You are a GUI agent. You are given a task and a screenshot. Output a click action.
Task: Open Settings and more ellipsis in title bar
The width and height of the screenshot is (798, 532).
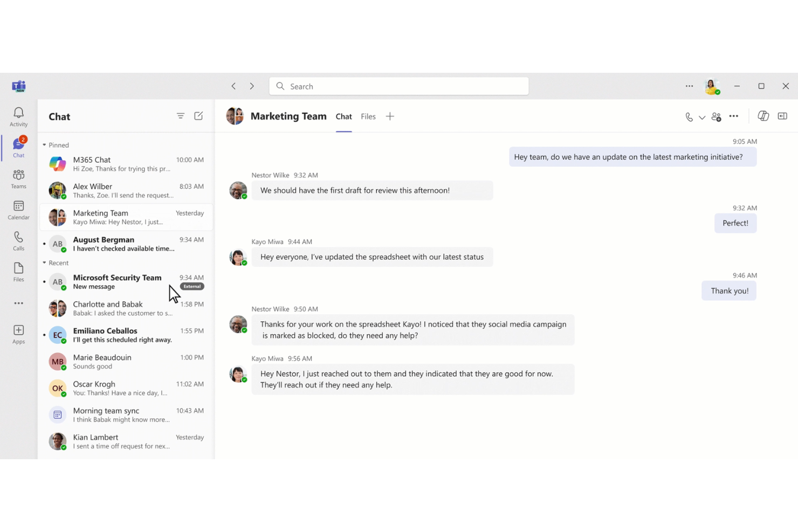pyautogui.click(x=689, y=86)
